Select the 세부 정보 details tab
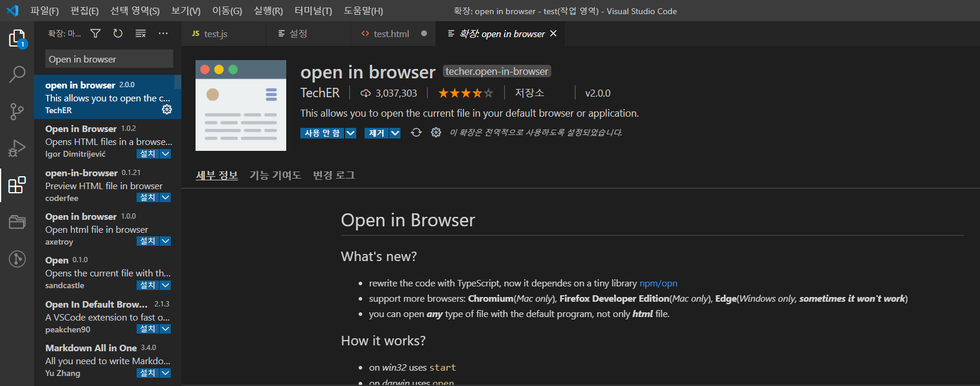 [x=217, y=175]
